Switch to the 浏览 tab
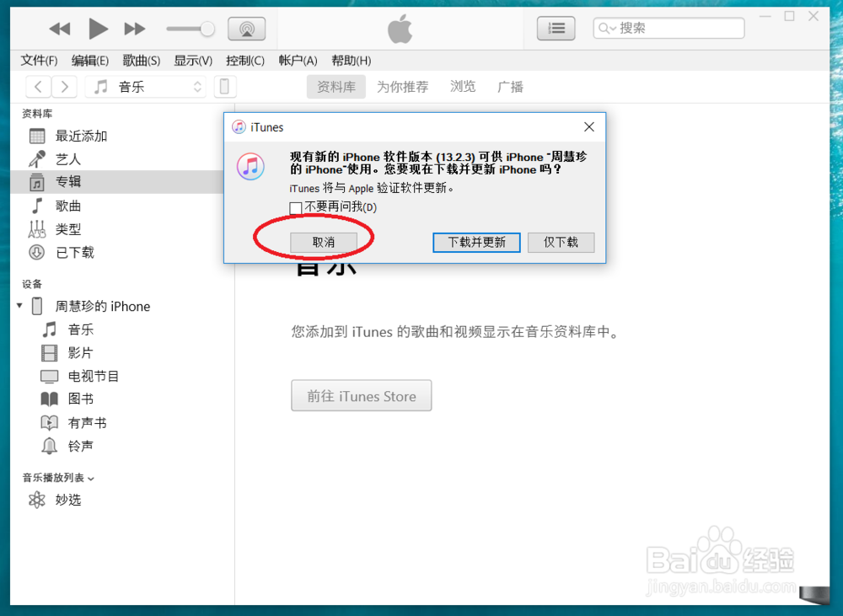The image size is (843, 616). [463, 87]
